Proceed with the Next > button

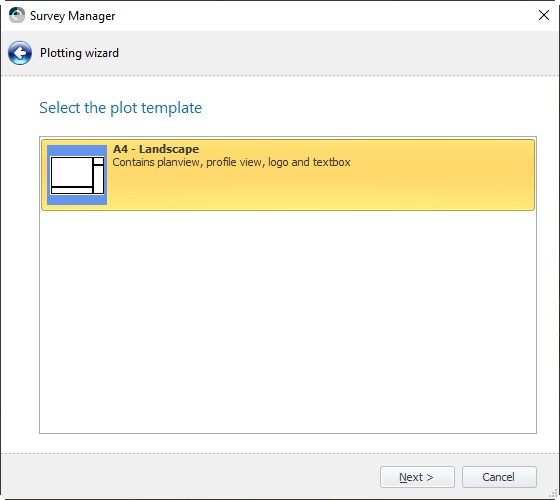pos(417,477)
